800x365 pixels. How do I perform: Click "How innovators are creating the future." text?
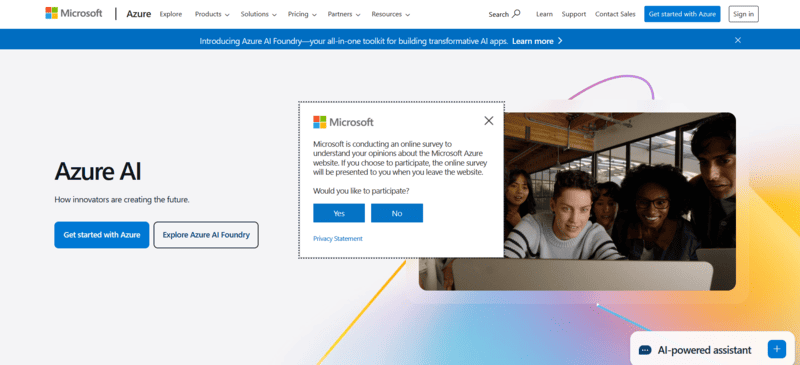(121, 200)
